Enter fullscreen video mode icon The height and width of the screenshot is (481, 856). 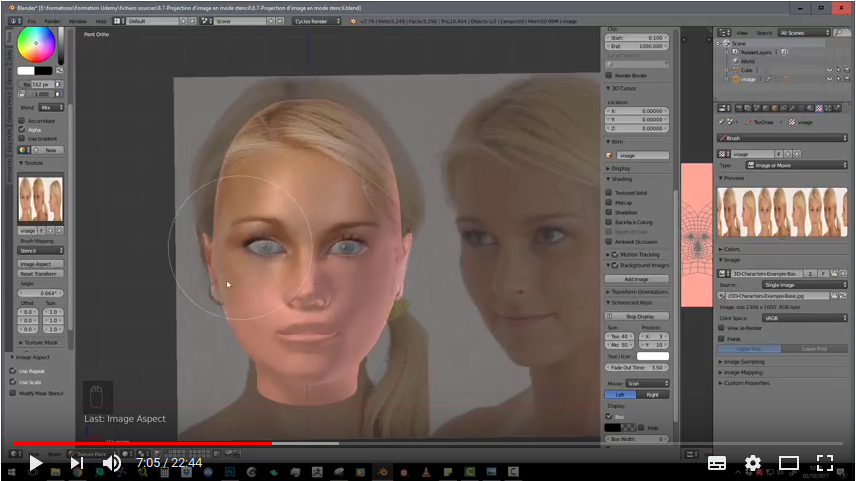tap(825, 464)
